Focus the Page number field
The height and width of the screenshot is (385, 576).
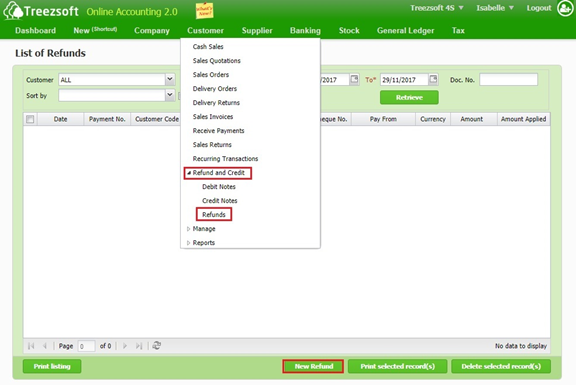(86, 346)
